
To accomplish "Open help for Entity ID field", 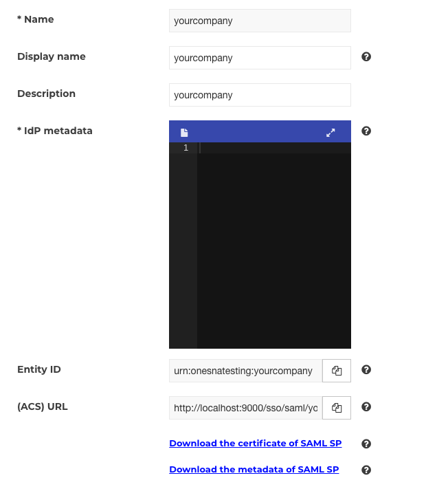I will point(366,369).
